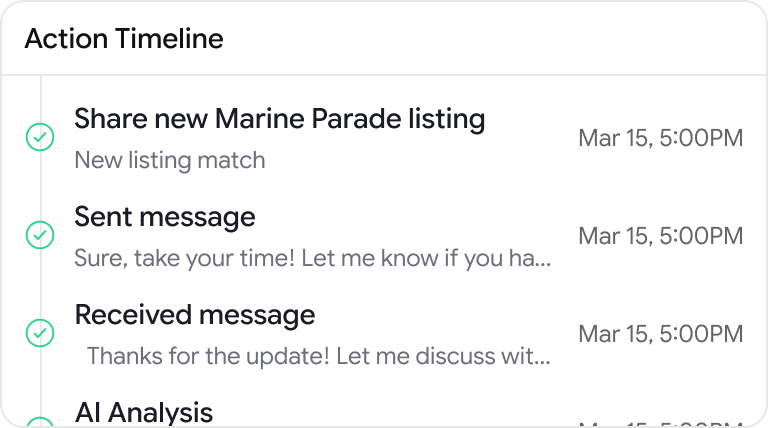This screenshot has height=428, width=768.
Task: Click the Action Timeline header title
Action: pos(124,39)
